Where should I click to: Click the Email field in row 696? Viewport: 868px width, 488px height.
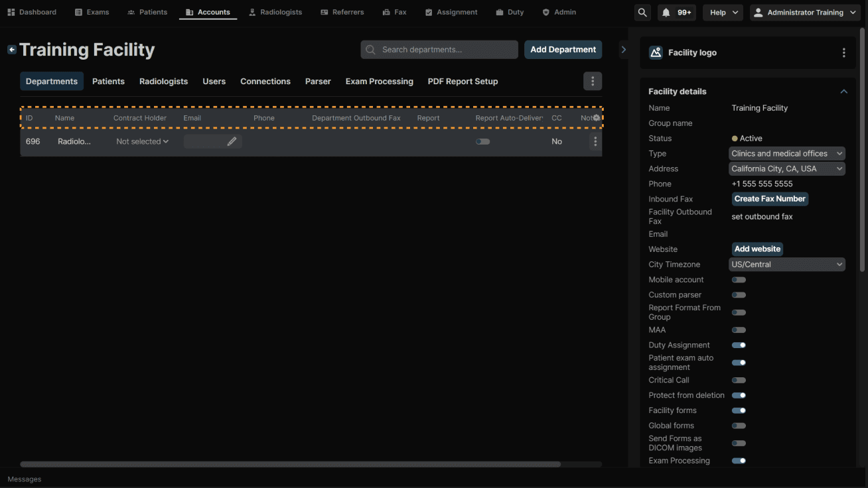pos(212,141)
